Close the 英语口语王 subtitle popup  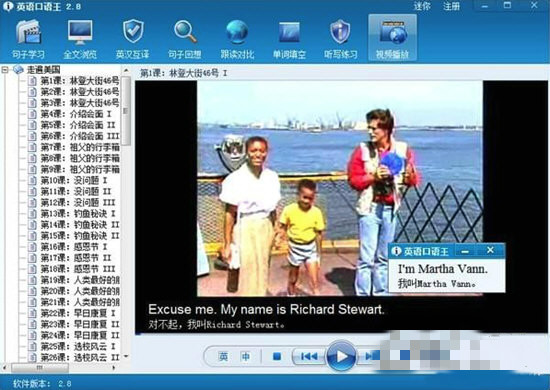[x=490, y=250]
